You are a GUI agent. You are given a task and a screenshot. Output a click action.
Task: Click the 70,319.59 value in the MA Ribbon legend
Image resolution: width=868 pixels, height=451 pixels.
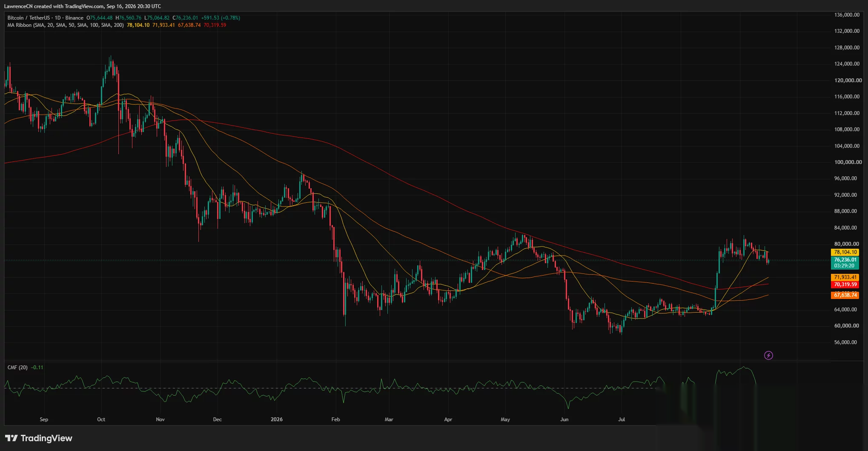pos(215,25)
